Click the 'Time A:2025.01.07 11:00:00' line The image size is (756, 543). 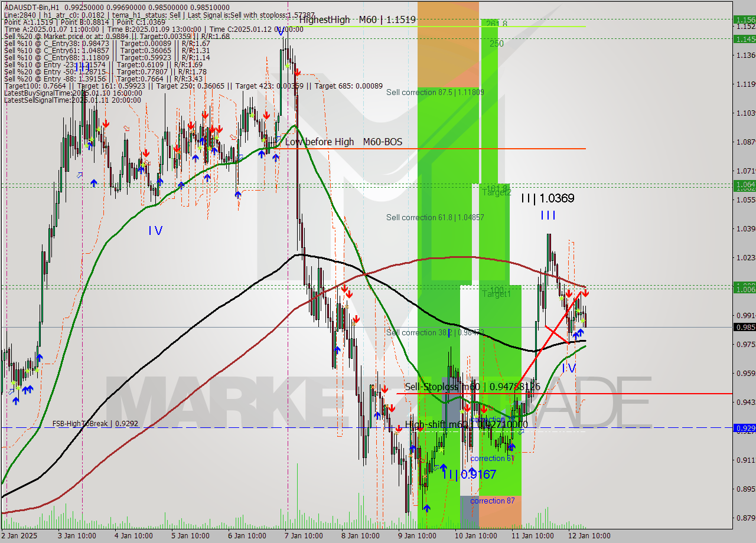153,29
